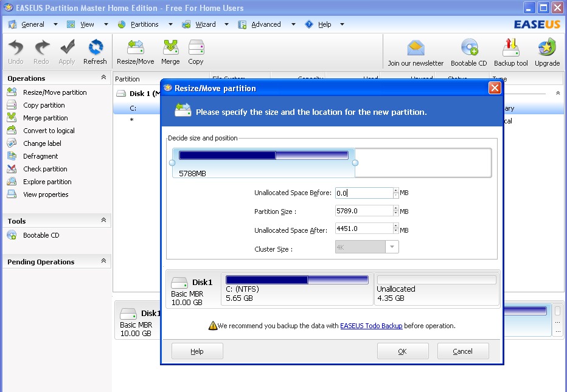Open the Cluster Size dropdown
This screenshot has width=567, height=392.
[x=392, y=247]
